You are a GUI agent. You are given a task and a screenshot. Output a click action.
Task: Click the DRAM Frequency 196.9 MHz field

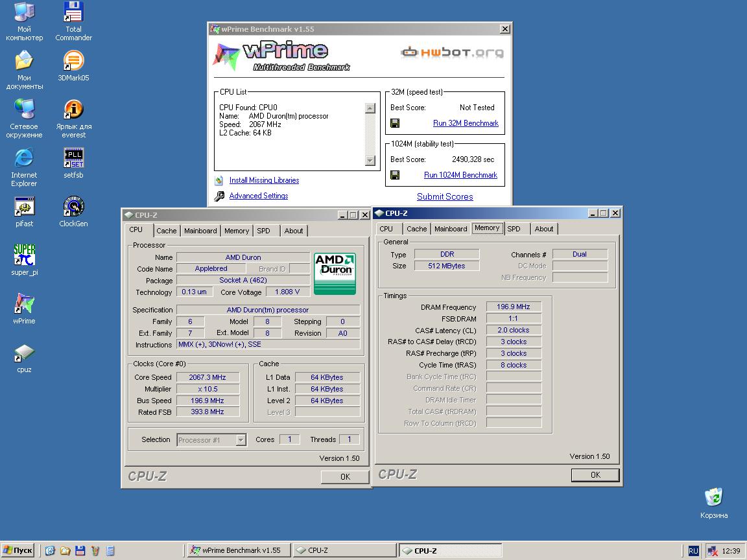point(513,307)
